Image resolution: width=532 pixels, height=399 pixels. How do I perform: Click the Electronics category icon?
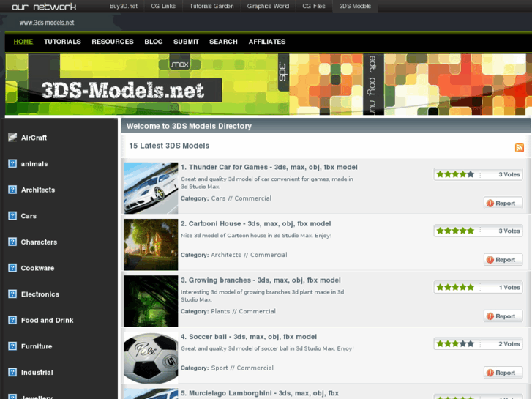click(x=12, y=294)
